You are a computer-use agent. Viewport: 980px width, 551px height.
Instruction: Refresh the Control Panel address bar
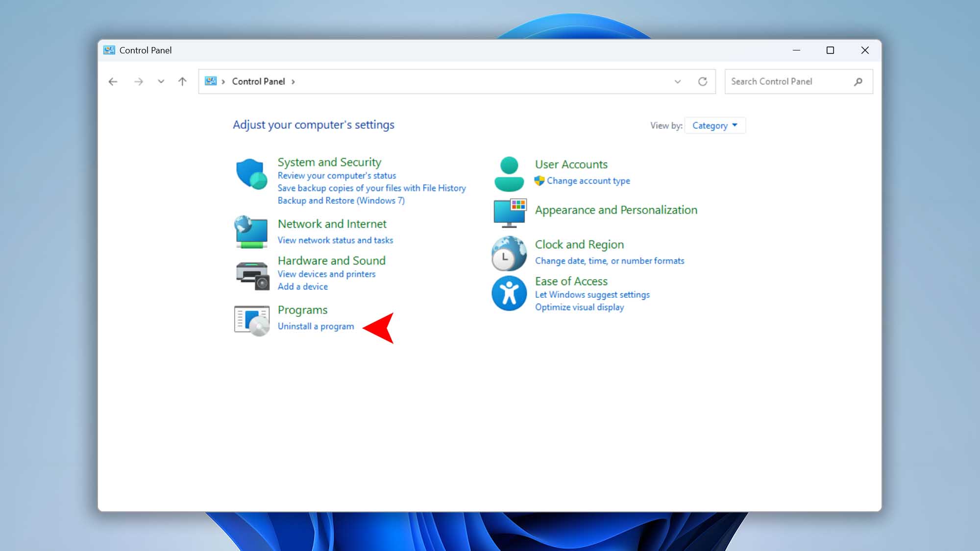pyautogui.click(x=703, y=82)
